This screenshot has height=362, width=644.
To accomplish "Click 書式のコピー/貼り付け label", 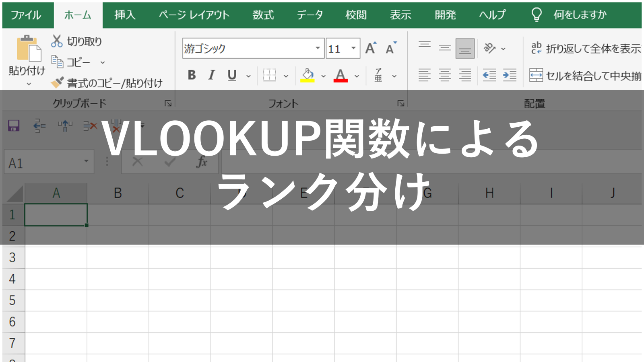I will point(115,83).
